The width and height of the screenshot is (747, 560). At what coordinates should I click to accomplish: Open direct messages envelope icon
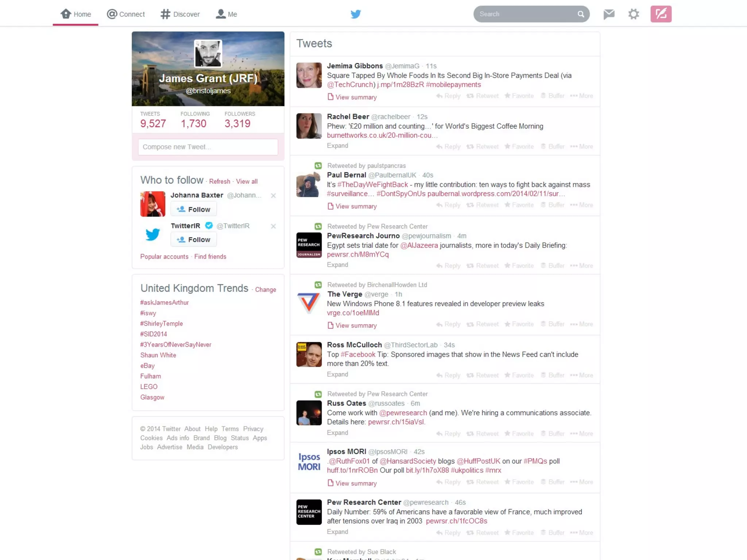coord(609,14)
